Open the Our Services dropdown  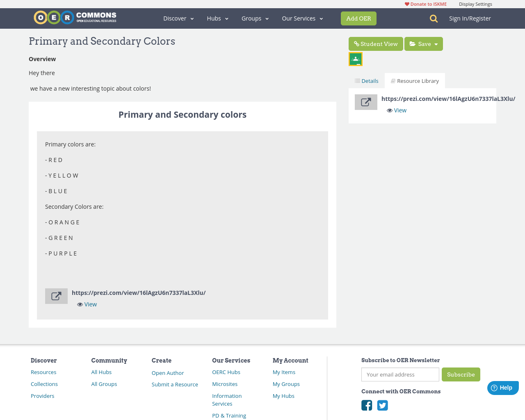302,18
